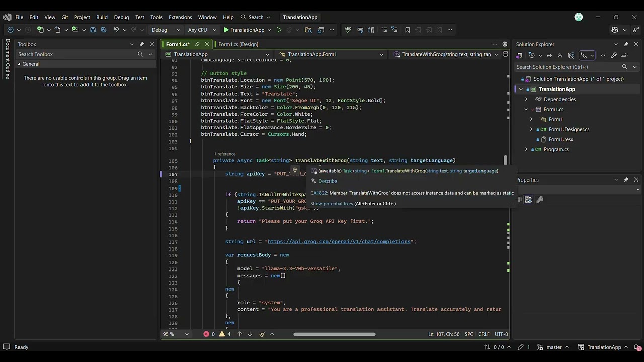Screen dimensions: 644x362
Task: Open the api.groq.com URL in the code
Action: point(339,242)
